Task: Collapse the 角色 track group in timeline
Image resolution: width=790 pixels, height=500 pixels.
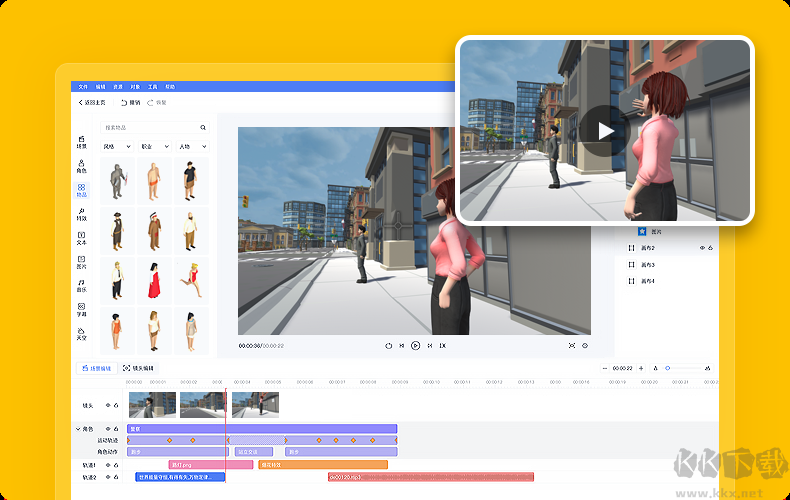Action: (78, 429)
